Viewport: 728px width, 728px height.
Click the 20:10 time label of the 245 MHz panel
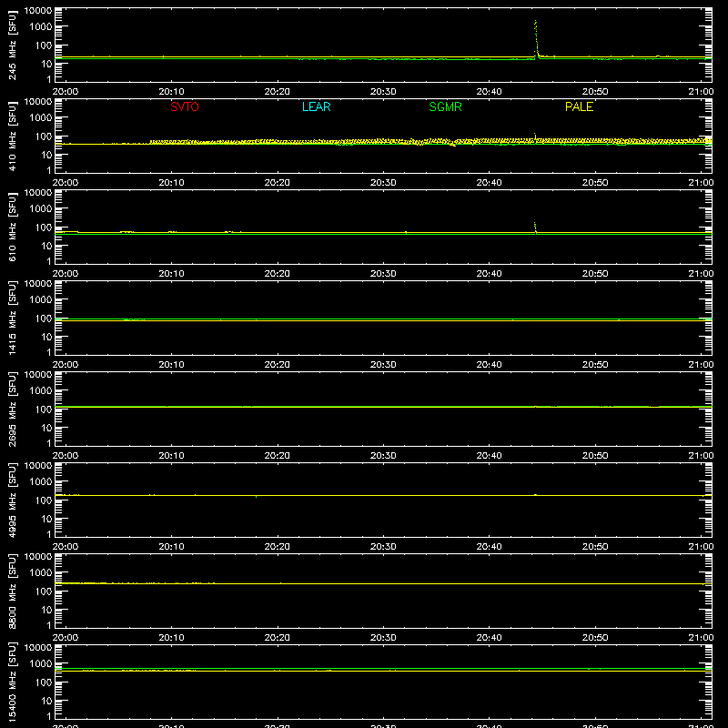click(171, 92)
